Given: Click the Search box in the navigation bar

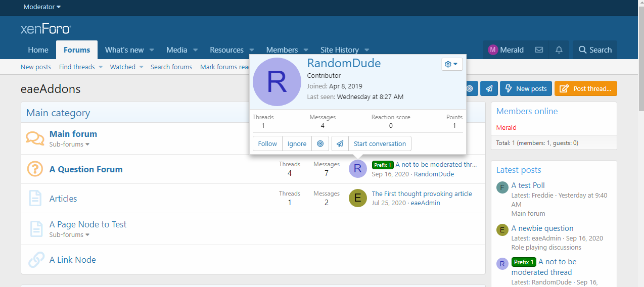Looking at the screenshot, I should point(594,50).
